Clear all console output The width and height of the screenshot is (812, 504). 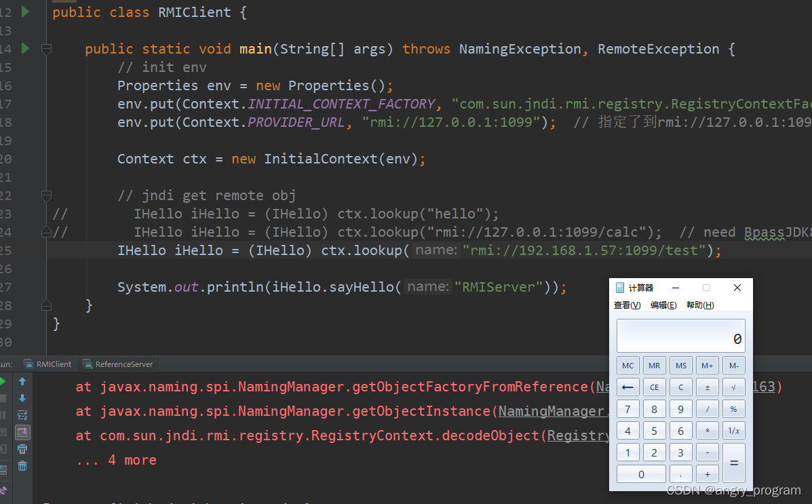pyautogui.click(x=22, y=466)
